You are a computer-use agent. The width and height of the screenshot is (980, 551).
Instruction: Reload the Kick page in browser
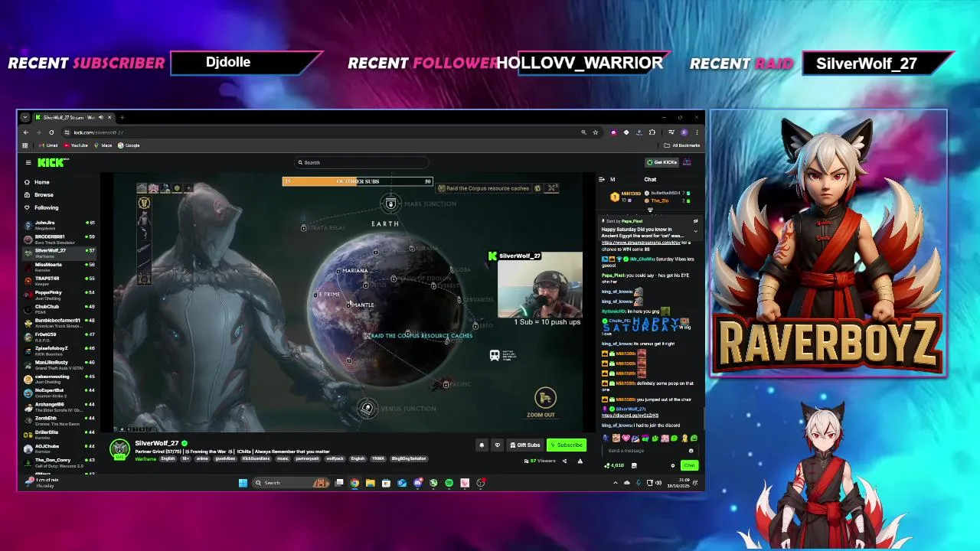(51, 132)
